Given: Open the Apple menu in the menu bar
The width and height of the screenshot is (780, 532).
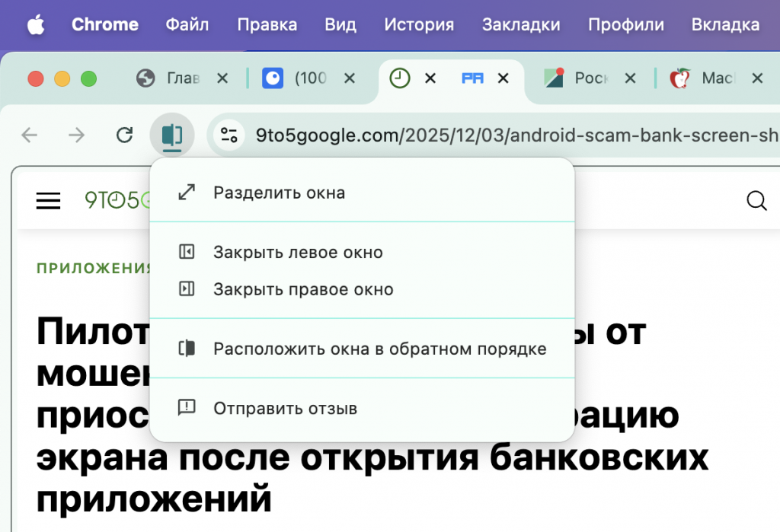Looking at the screenshot, I should [36, 24].
